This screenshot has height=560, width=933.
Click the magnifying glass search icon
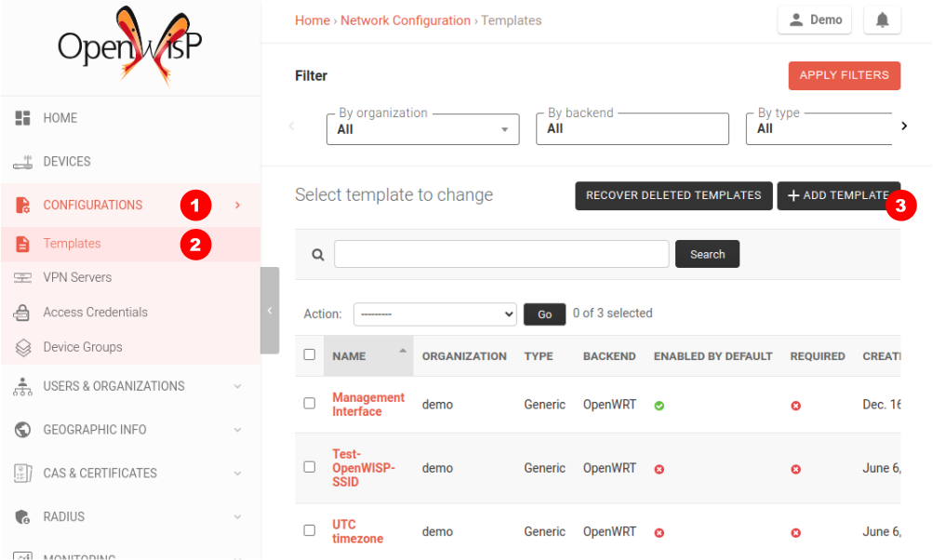pos(317,255)
